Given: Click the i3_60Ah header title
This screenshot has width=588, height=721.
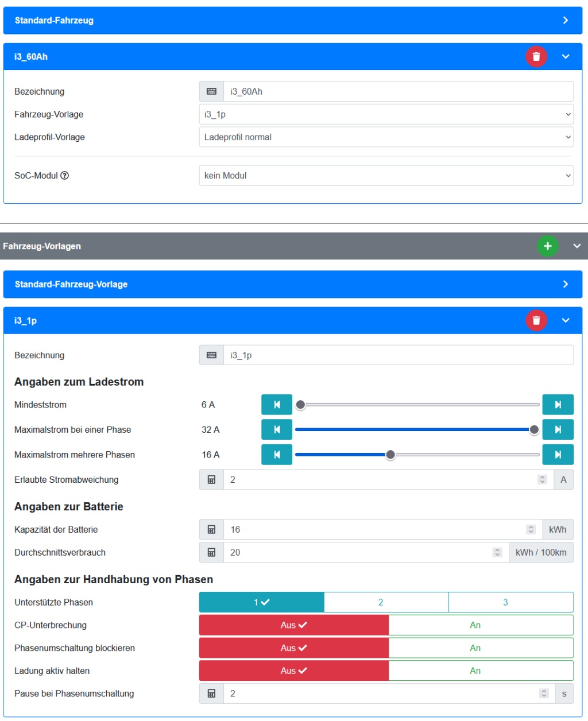Looking at the screenshot, I should 31,57.
